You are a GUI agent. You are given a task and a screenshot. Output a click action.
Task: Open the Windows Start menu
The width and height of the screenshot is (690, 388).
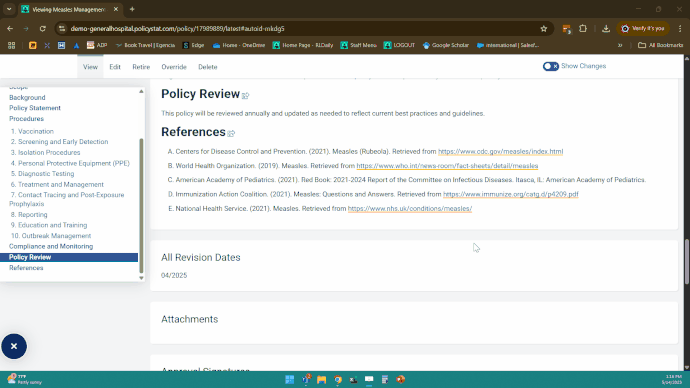(290, 380)
